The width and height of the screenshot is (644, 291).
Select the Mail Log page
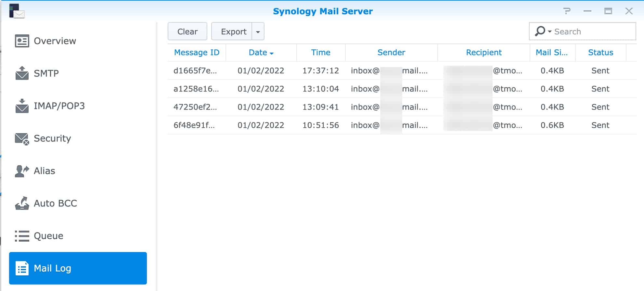click(x=78, y=268)
